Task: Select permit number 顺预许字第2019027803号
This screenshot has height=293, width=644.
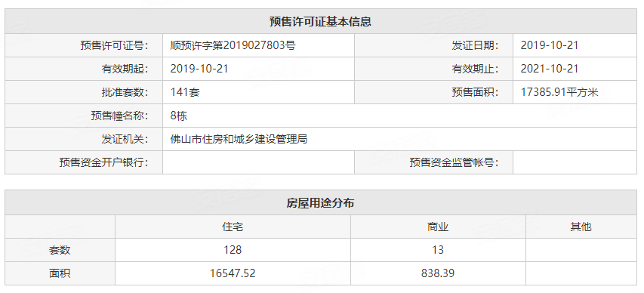Action: coord(233,45)
